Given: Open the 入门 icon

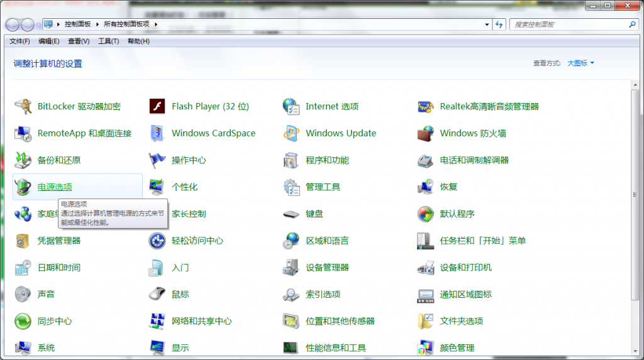Looking at the screenshot, I should coord(157,268).
